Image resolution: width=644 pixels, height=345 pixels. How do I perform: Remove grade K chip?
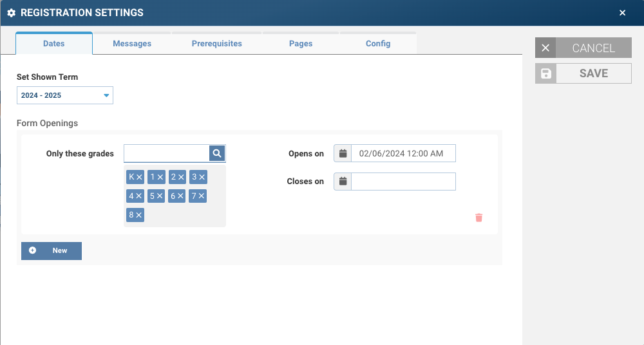139,177
